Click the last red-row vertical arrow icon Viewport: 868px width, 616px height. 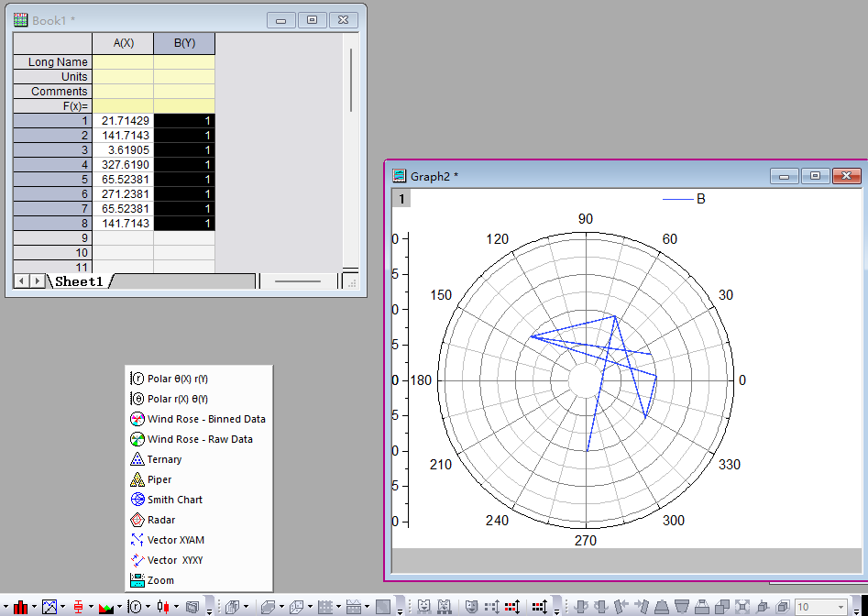540,607
